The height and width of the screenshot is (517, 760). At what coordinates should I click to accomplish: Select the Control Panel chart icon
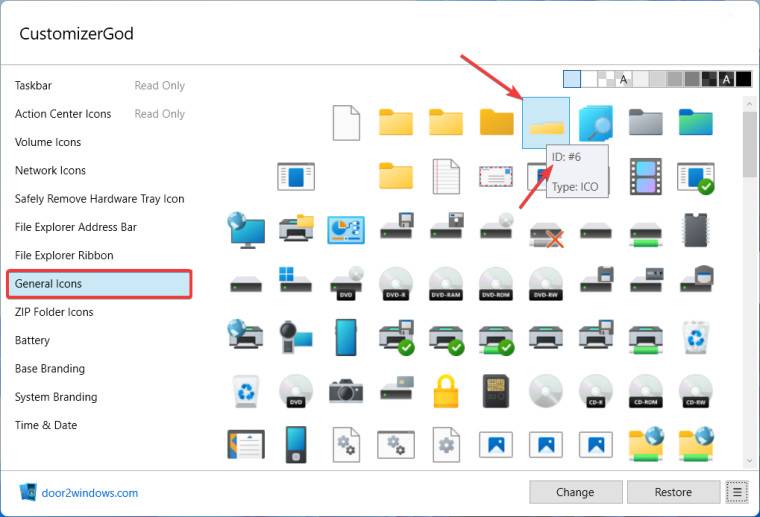coord(346,230)
